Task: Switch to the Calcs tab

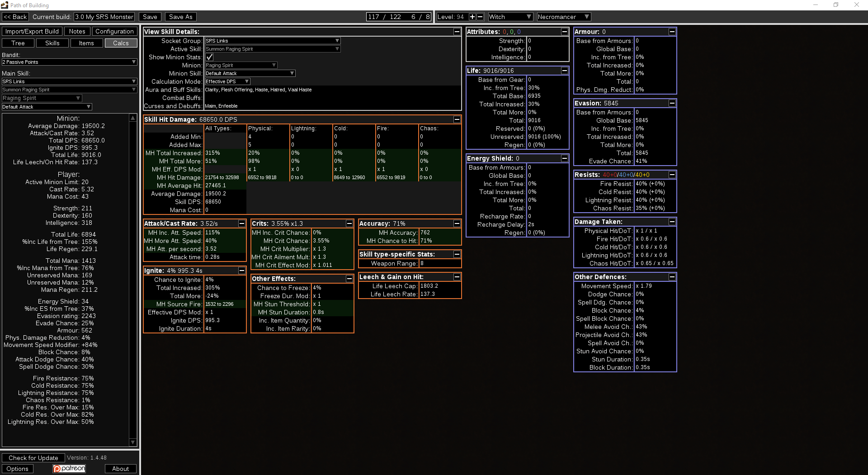Action: coord(121,43)
